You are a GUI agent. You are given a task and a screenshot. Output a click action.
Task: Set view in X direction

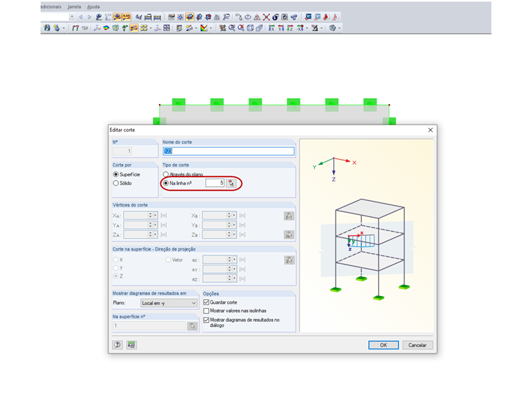click(x=272, y=28)
